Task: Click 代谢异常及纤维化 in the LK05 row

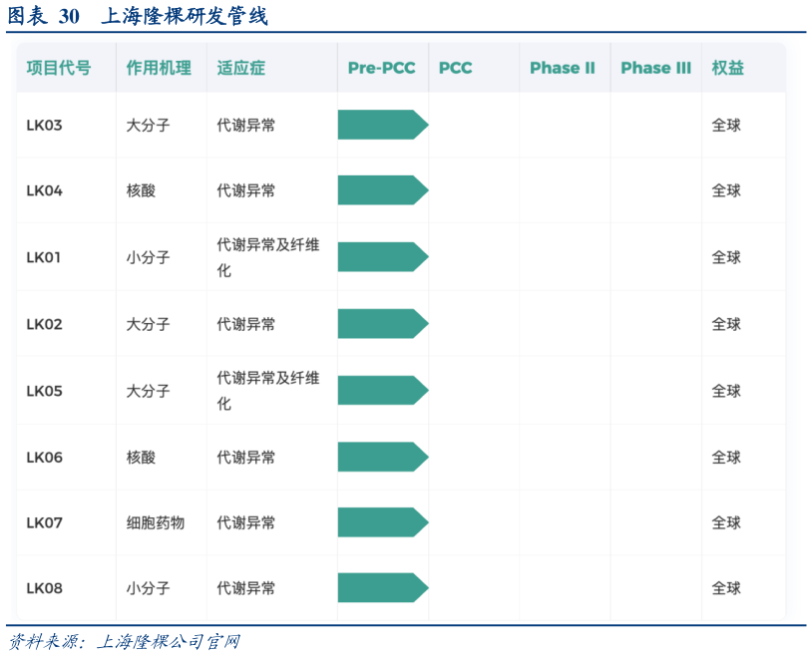Action: click(x=268, y=391)
